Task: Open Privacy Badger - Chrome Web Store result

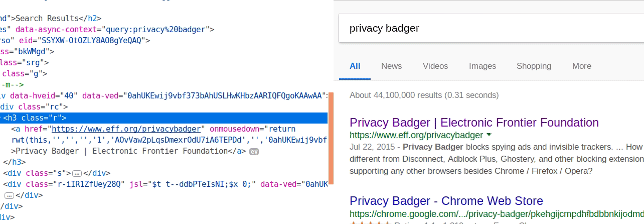Action: 446,201
